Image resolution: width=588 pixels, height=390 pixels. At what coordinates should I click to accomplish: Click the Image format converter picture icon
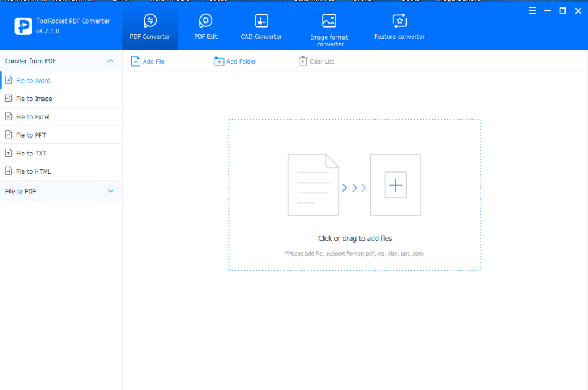pos(329,21)
